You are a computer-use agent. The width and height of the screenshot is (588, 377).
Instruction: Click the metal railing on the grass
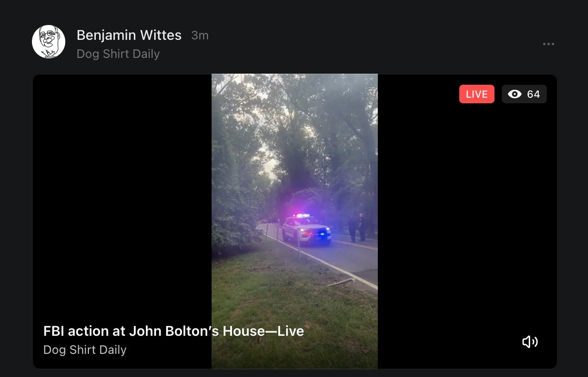[342, 283]
